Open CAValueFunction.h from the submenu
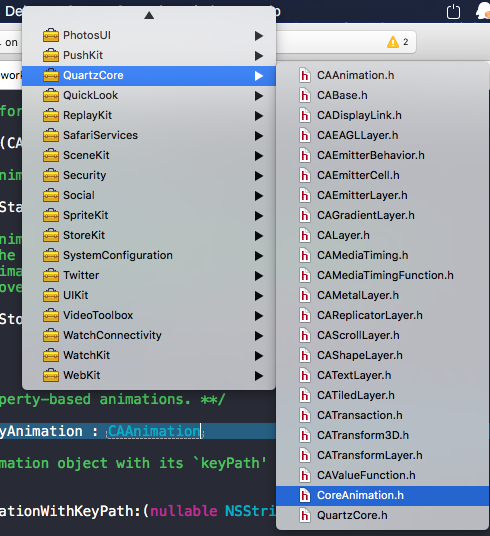Viewport: 490px width, 536px height. (382, 475)
